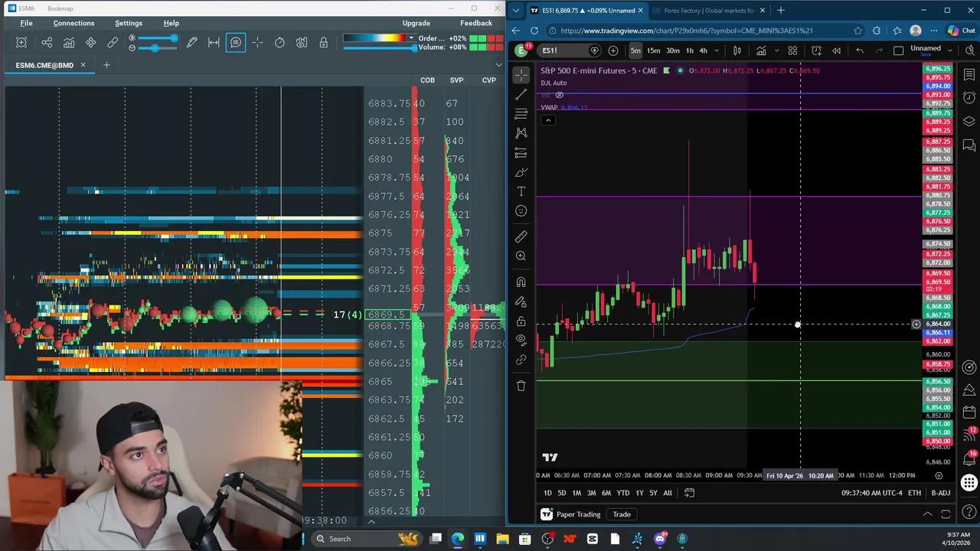Adjust the brightness slider in Bookmap toolbar
Image resolution: width=980 pixels, height=551 pixels.
point(156,38)
